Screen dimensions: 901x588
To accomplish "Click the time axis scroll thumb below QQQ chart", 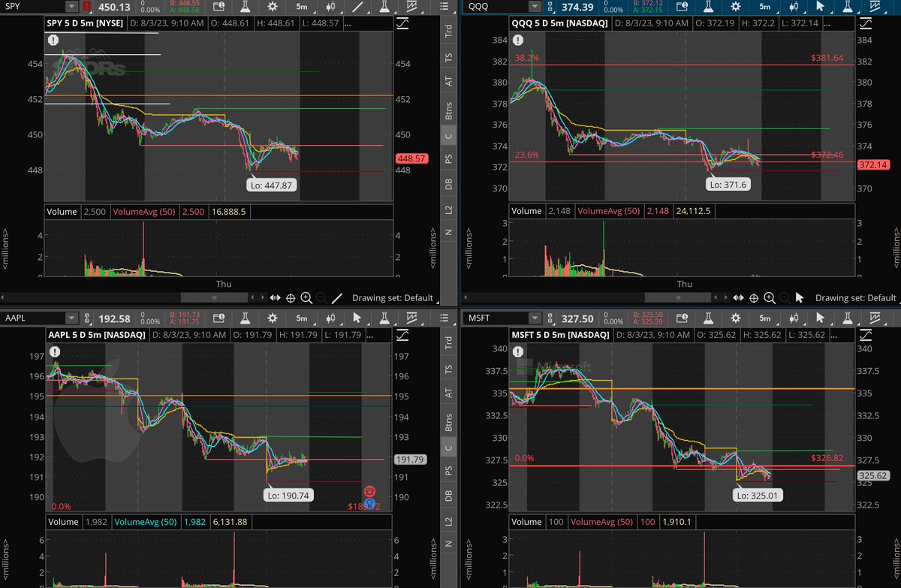I will [677, 297].
